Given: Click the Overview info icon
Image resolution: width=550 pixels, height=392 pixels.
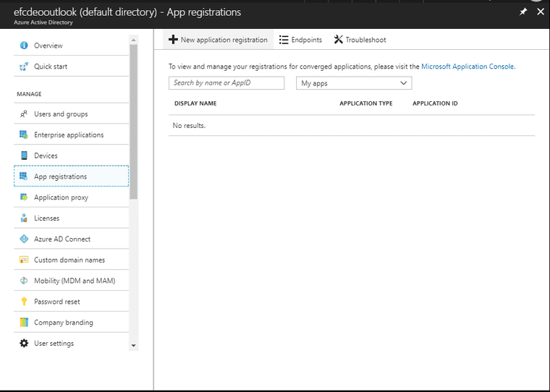Looking at the screenshot, I should point(24,46).
